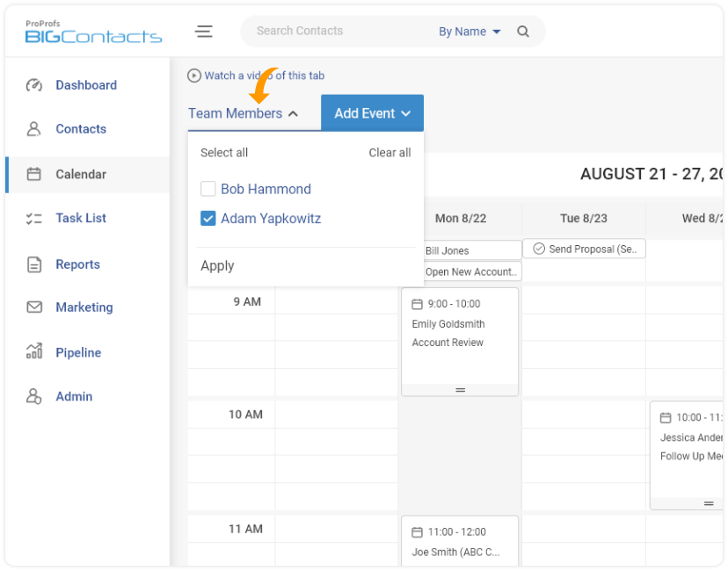Viewport: 728px width, 571px height.
Task: Uncheck the Adam Yapkowitz checkbox
Action: (x=208, y=219)
